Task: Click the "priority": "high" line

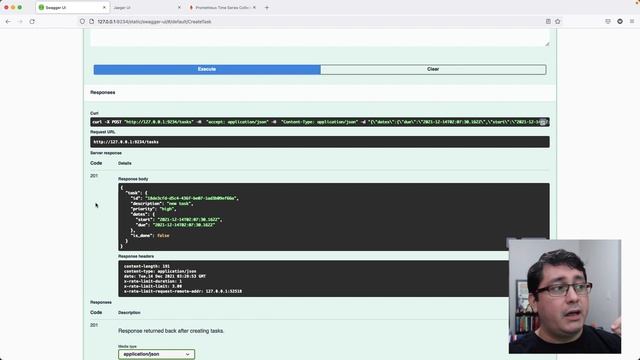Action: (x=153, y=209)
